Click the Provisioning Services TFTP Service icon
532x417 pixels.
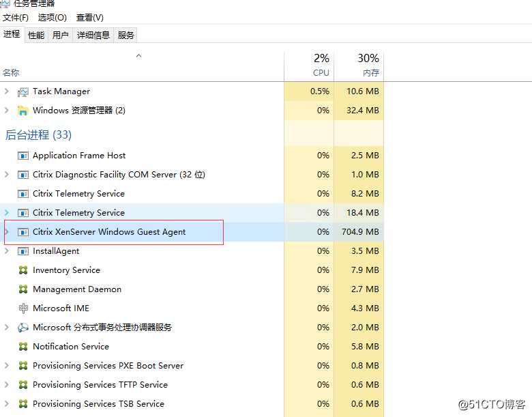coord(23,385)
